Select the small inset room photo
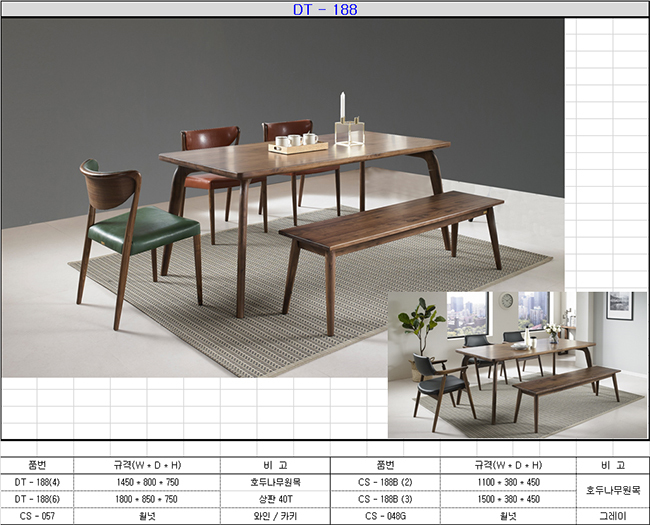 (516, 364)
